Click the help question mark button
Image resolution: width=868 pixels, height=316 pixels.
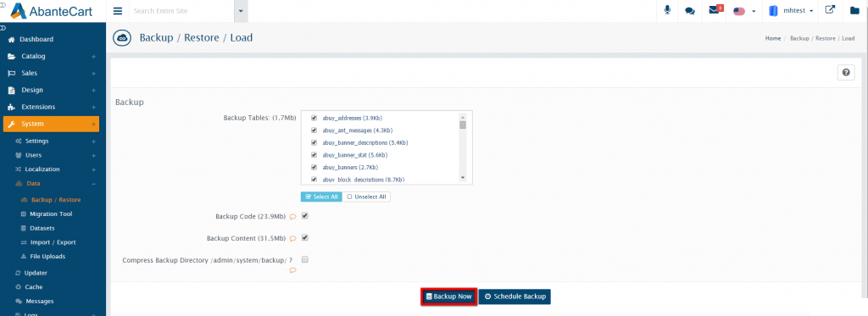[846, 73]
